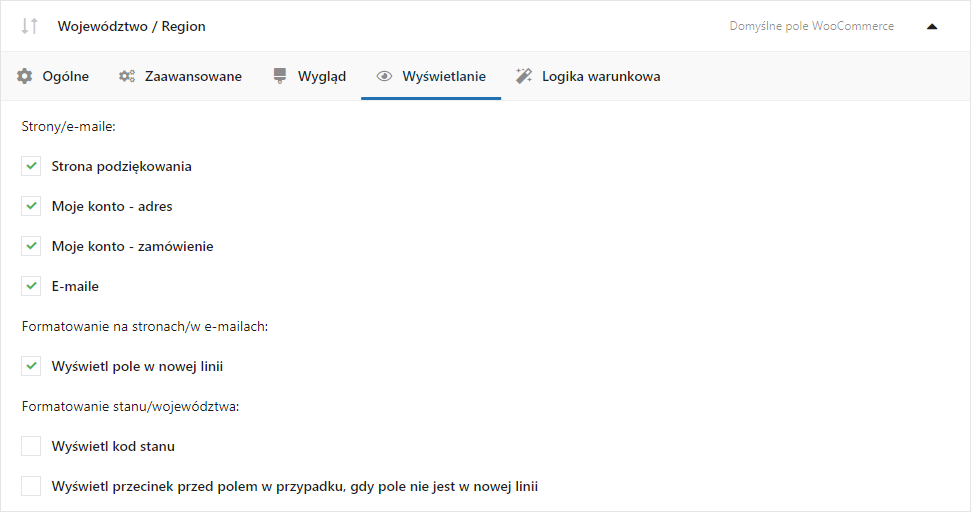The width and height of the screenshot is (971, 512).
Task: Disable Moje konto - zamówienie checkbox
Action: pyautogui.click(x=31, y=246)
